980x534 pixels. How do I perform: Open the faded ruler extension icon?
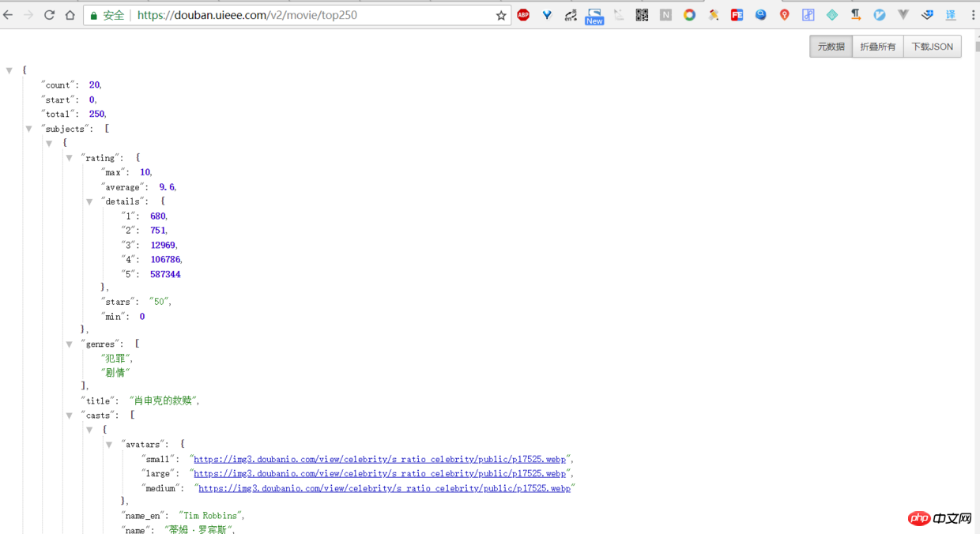618,15
